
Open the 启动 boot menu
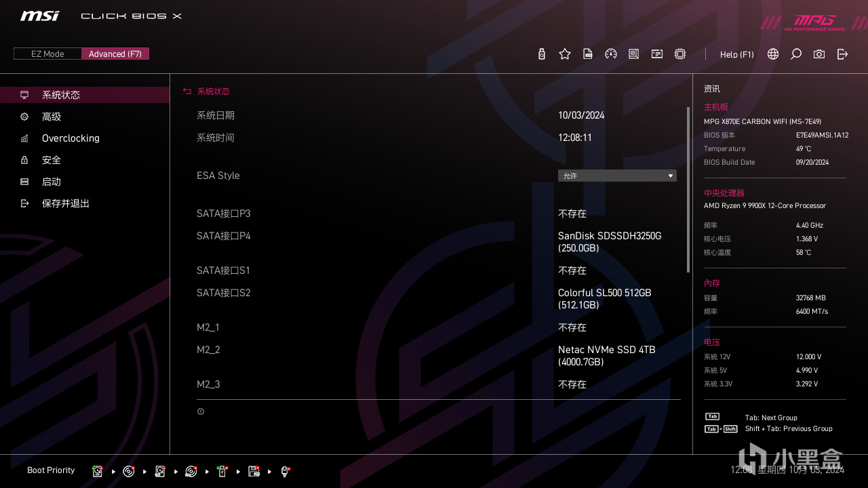pos(85,182)
